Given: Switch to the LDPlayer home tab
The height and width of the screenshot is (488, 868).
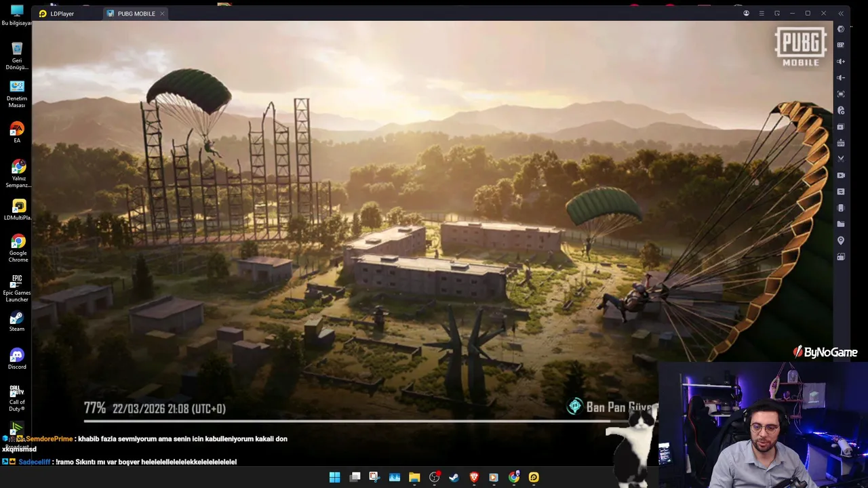Looking at the screenshot, I should tap(57, 14).
